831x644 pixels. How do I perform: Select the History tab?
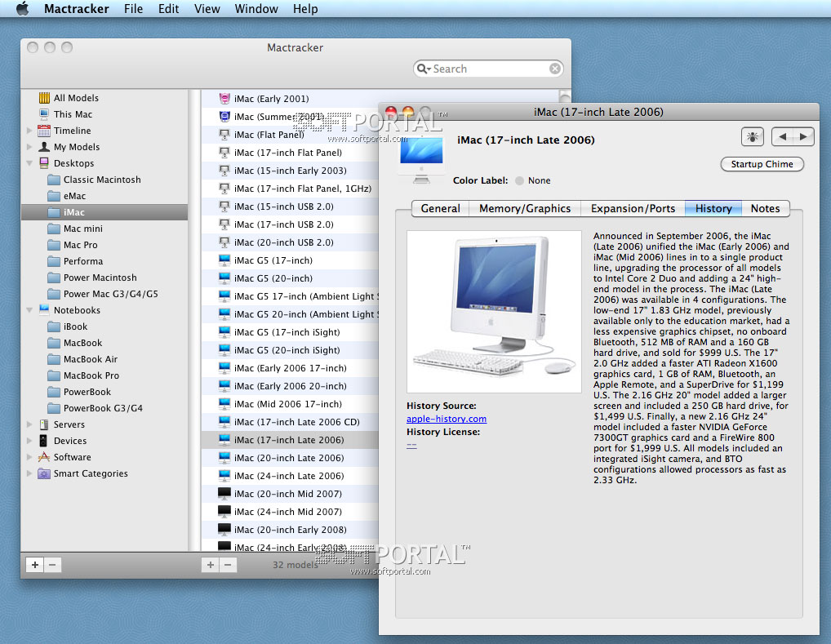point(713,208)
